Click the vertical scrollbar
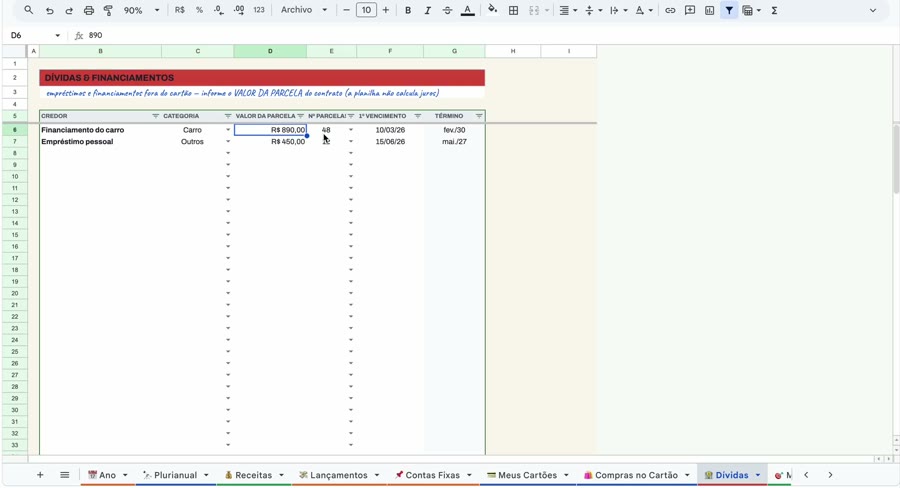 pos(895,158)
